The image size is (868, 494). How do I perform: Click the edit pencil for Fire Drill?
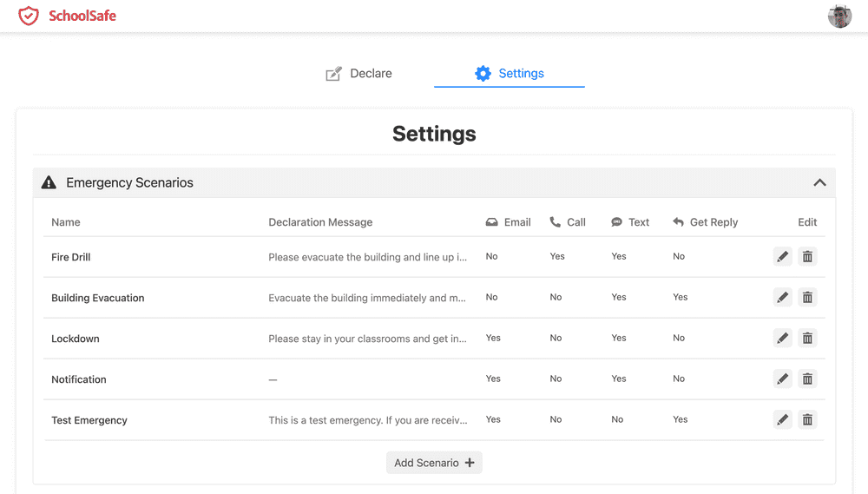tap(782, 257)
